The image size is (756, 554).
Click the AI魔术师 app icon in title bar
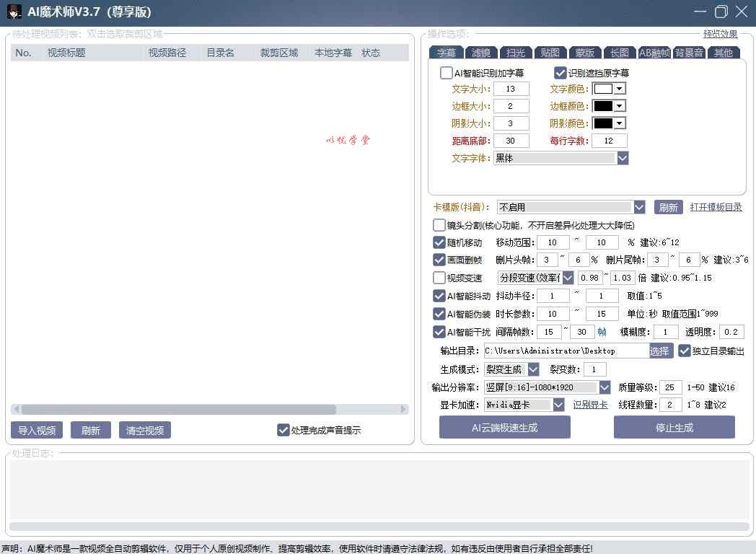[14, 12]
